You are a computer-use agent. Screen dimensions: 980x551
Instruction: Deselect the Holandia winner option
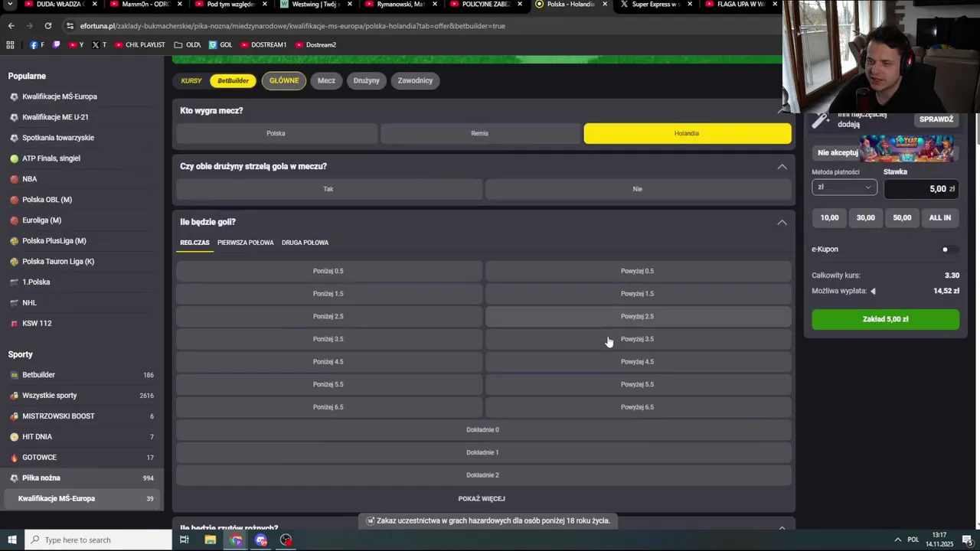click(688, 133)
